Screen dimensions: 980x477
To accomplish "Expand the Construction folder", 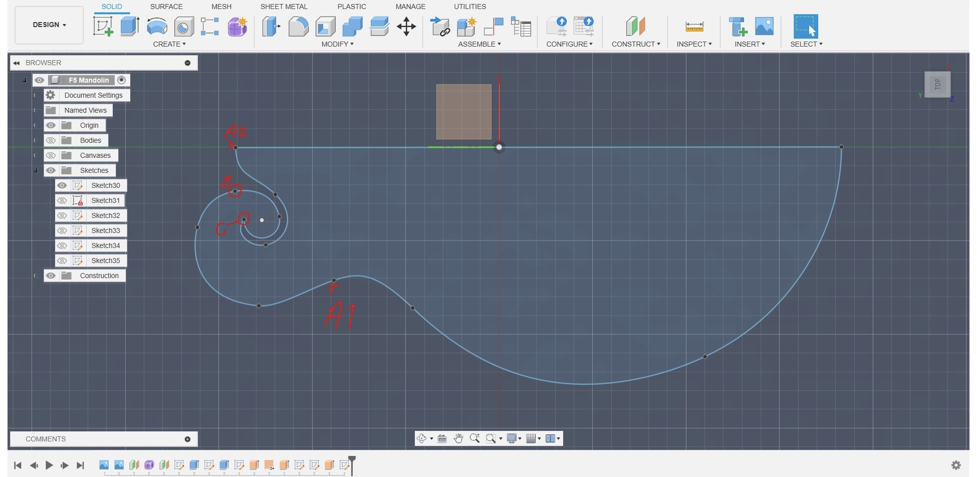I will click(x=35, y=276).
